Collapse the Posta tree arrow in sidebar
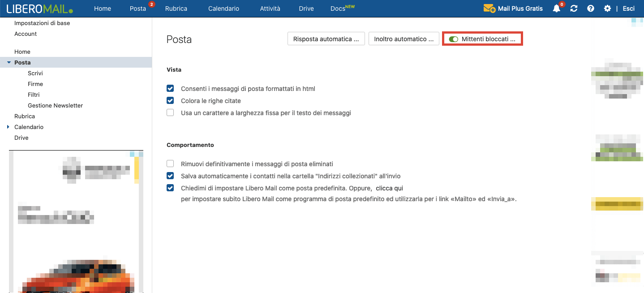Viewport: 644px width, 293px height. pos(9,62)
